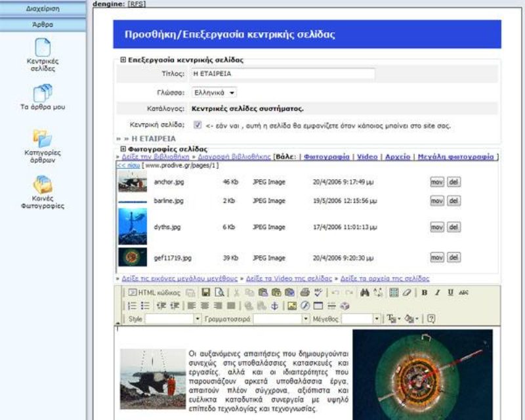Select the gef11719.jpg thumbnail
The width and height of the screenshot is (525, 420).
[133, 257]
